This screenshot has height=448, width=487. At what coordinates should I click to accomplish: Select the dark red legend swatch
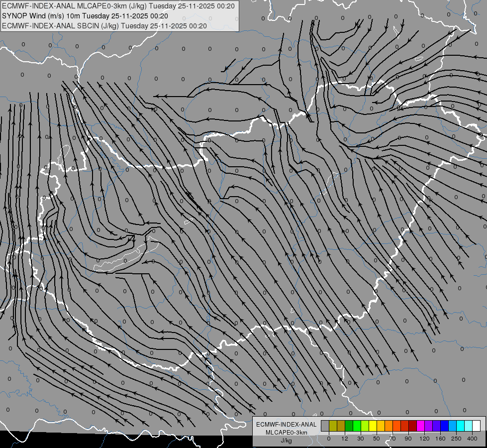point(413,426)
